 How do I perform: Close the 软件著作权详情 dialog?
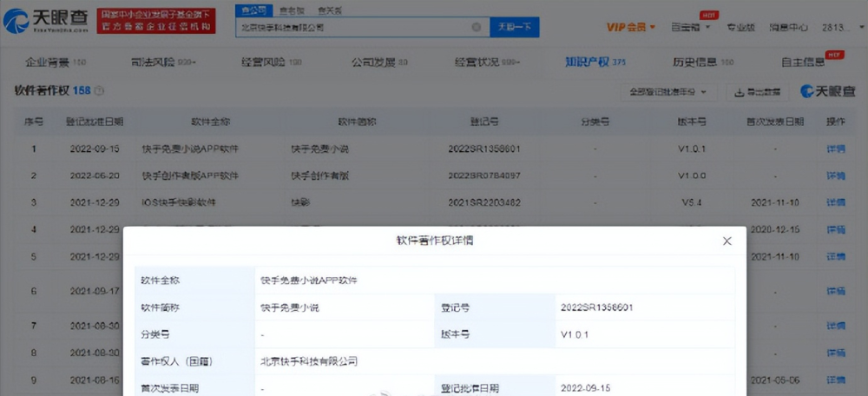[727, 241]
